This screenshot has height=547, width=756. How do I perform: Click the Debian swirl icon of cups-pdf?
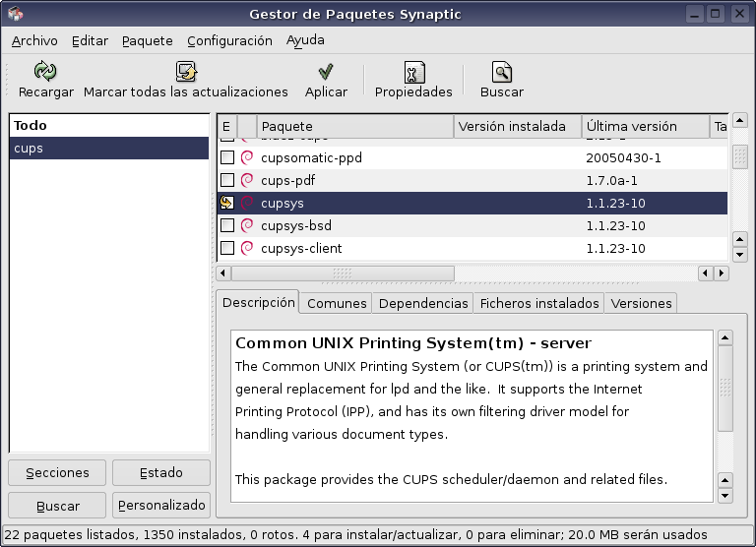point(247,180)
